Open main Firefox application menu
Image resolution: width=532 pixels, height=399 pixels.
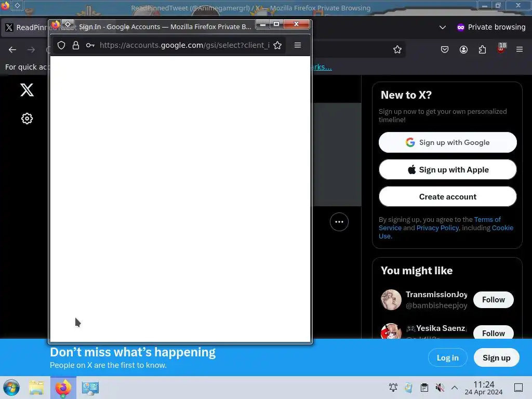click(520, 49)
